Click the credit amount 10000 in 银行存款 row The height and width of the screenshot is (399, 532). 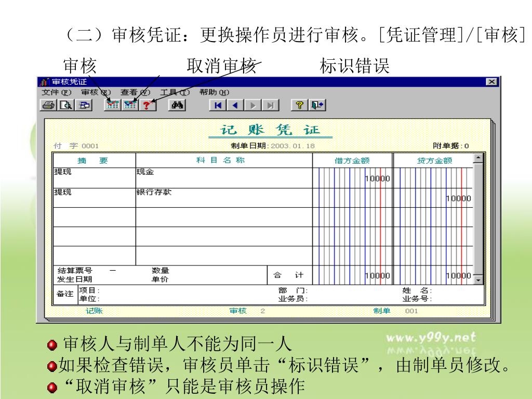(x=458, y=198)
